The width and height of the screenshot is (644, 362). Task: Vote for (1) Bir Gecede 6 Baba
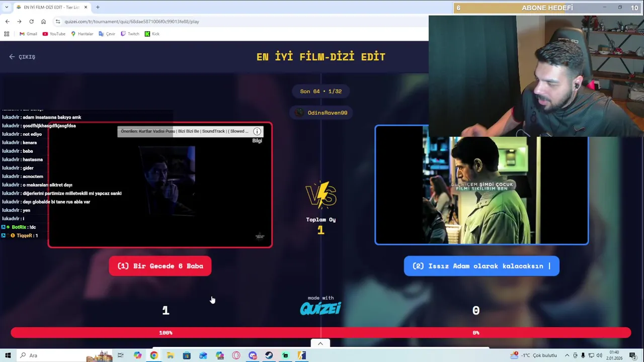point(160,266)
